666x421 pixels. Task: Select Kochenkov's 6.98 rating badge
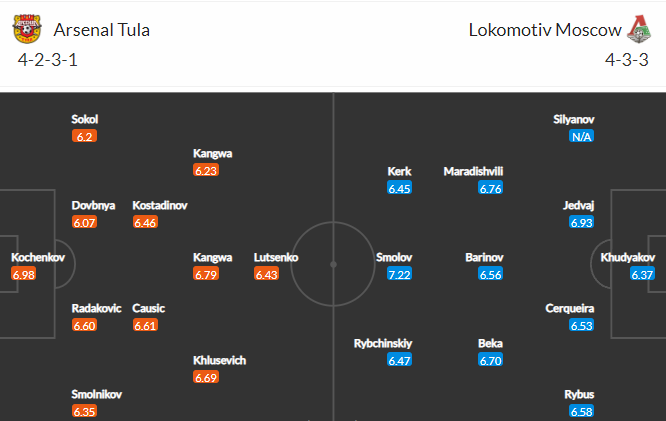point(24,274)
